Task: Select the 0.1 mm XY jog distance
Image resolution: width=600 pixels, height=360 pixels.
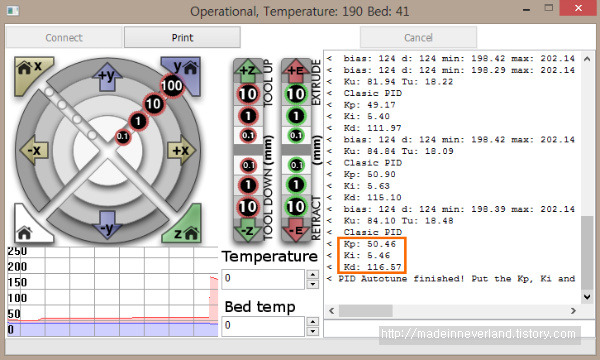Action: point(123,137)
